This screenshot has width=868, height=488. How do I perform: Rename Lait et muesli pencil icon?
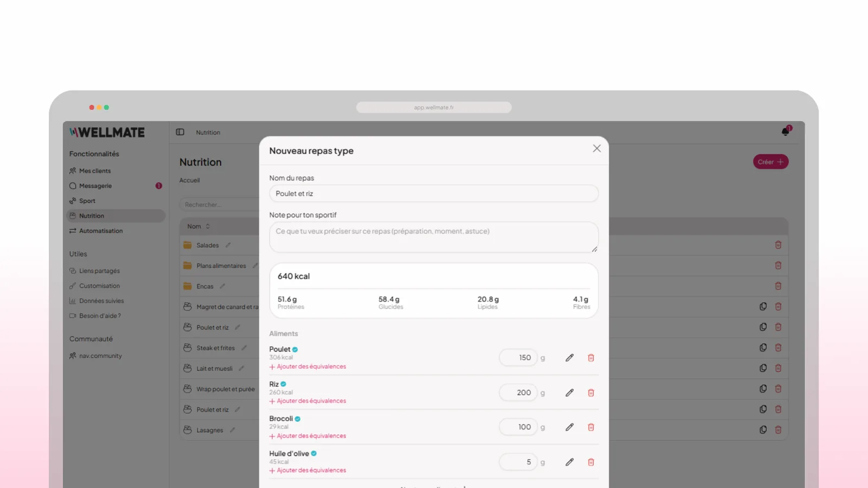(241, 369)
